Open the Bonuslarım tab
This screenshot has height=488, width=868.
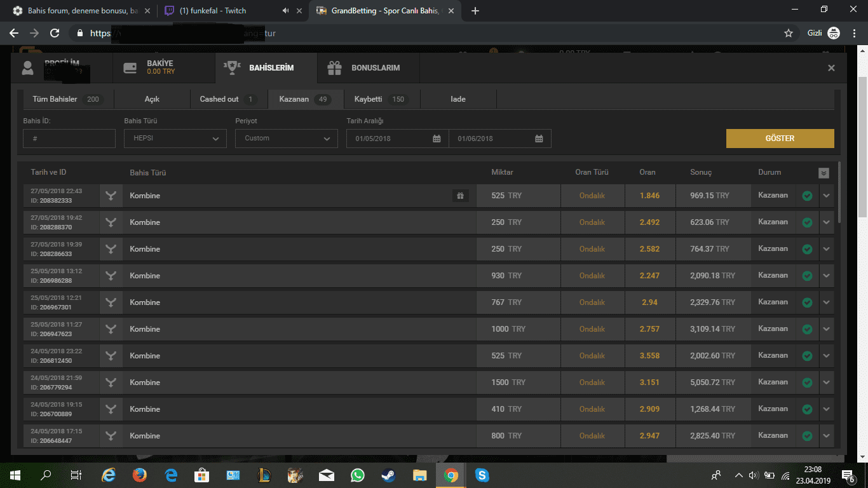click(x=368, y=67)
